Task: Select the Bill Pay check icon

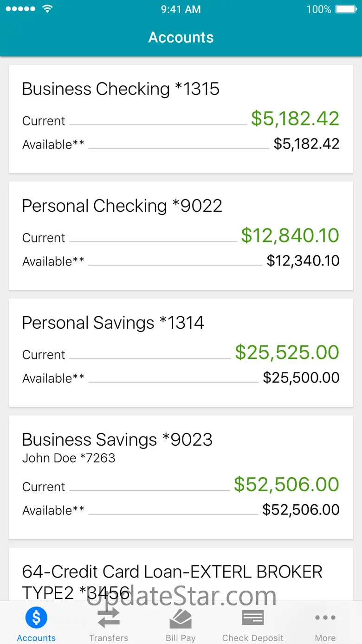Action: click(x=181, y=618)
